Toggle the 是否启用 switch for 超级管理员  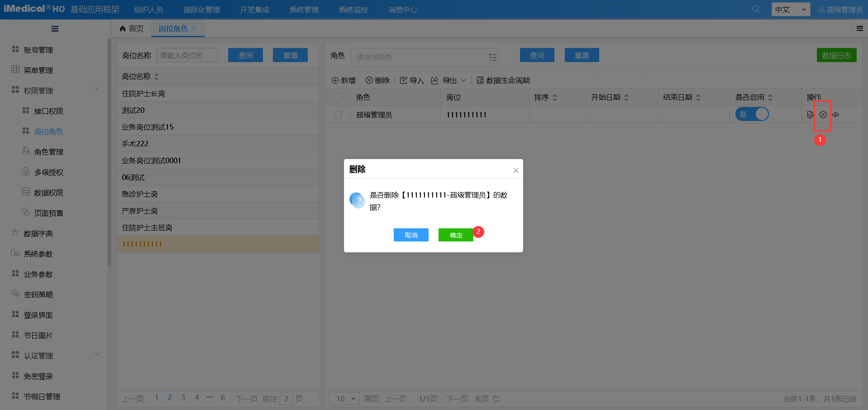(x=752, y=114)
